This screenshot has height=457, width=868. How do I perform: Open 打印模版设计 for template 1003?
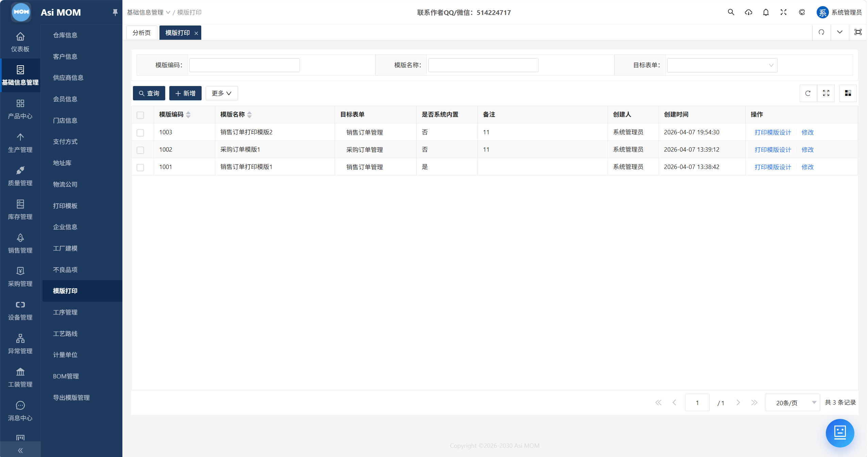pyautogui.click(x=772, y=132)
